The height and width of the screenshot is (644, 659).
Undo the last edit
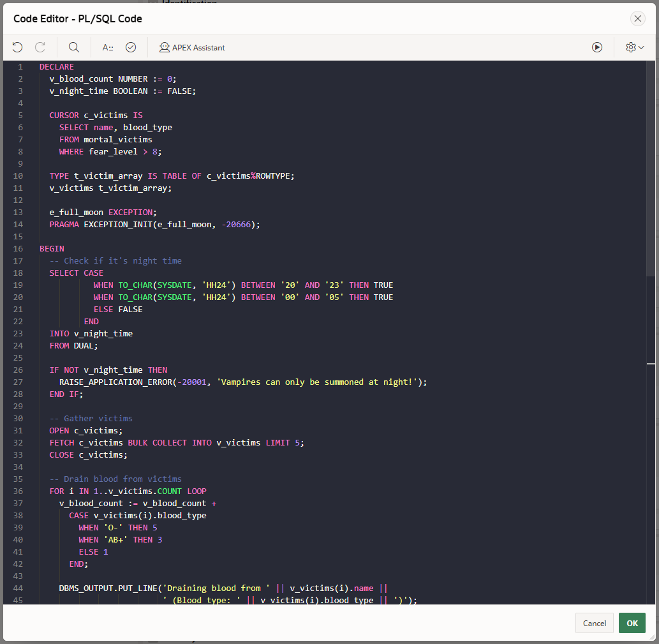[17, 47]
